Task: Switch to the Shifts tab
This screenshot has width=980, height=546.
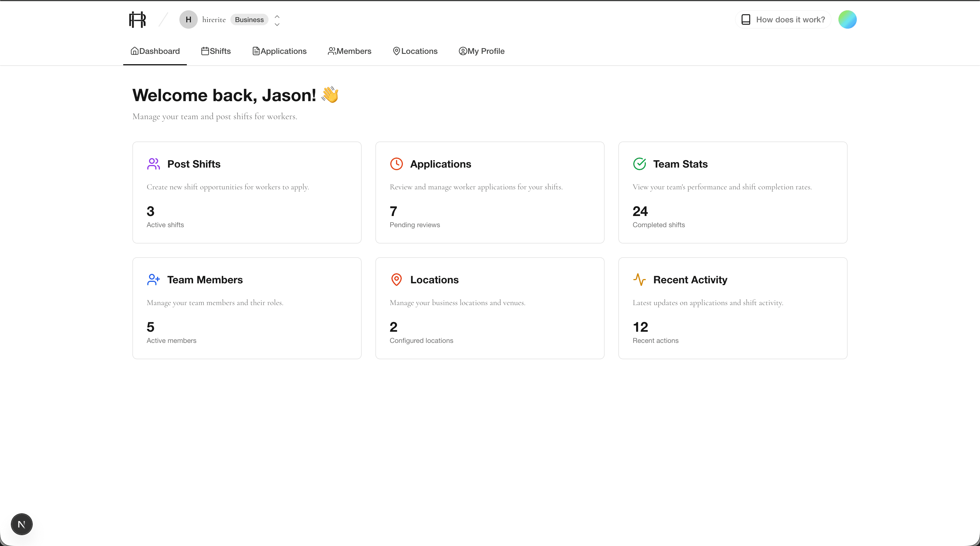Action: pos(216,51)
